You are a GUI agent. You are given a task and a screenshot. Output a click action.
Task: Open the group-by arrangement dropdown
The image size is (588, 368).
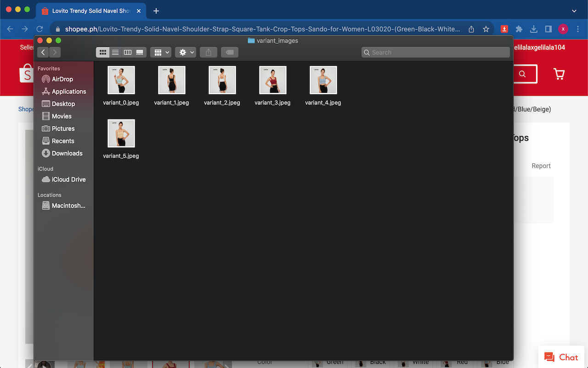(161, 52)
